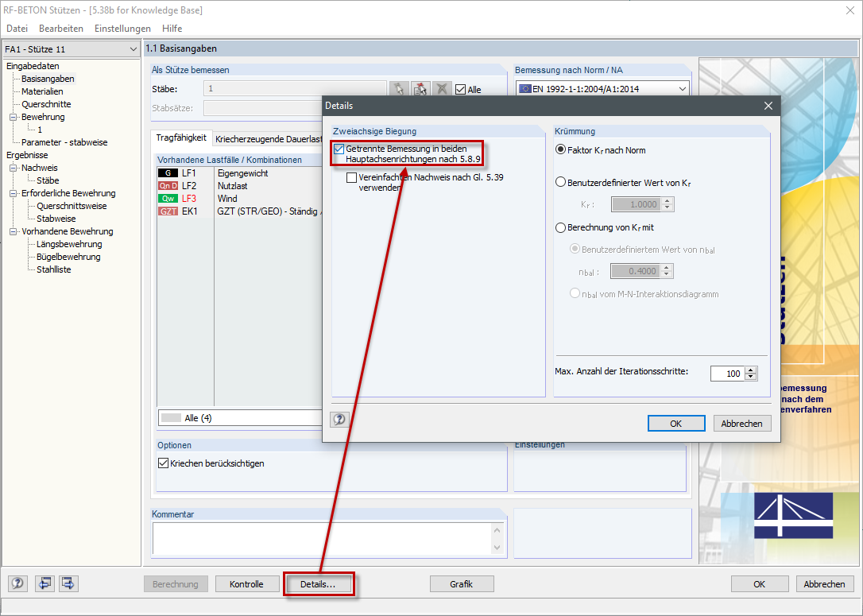Viewport: 863px width, 616px height.
Task: Select Basisangaben in the navigator tree
Action: (x=48, y=79)
